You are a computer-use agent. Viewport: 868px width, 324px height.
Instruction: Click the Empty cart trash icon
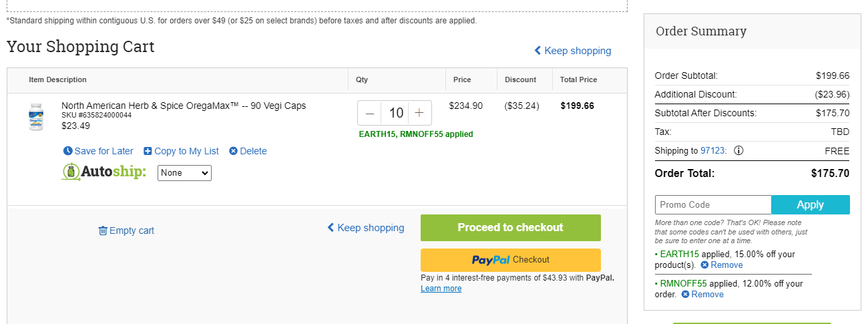pyautogui.click(x=103, y=230)
